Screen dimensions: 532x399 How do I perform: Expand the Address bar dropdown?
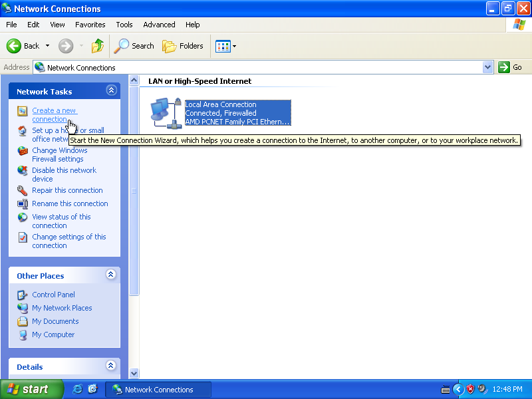pos(487,67)
